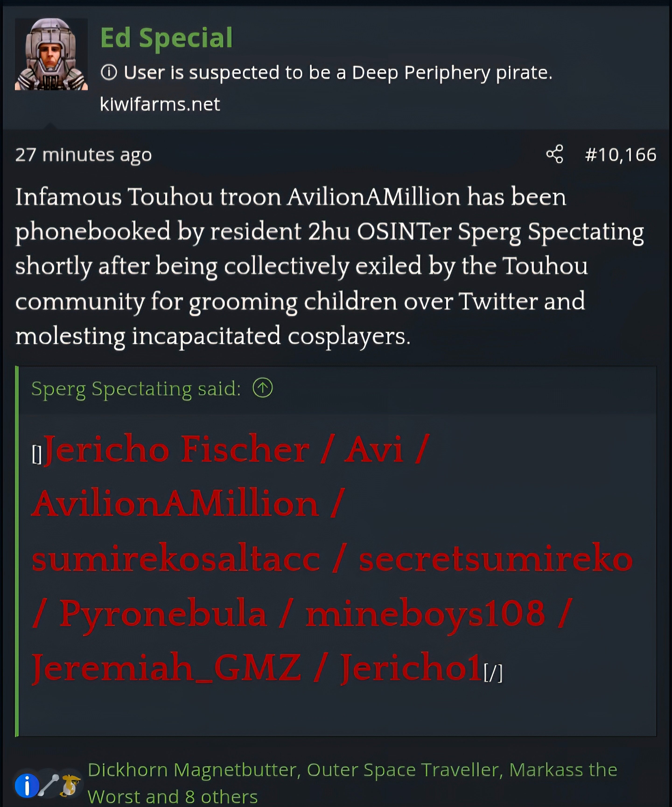Jump to quoted post via up-arrow icon
This screenshot has height=807, width=672.
coord(263,388)
